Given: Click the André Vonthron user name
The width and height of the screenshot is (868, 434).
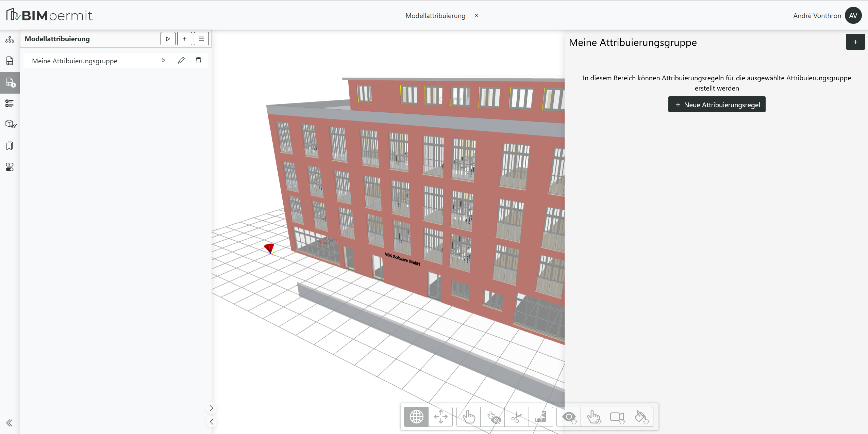Looking at the screenshot, I should point(817,16).
